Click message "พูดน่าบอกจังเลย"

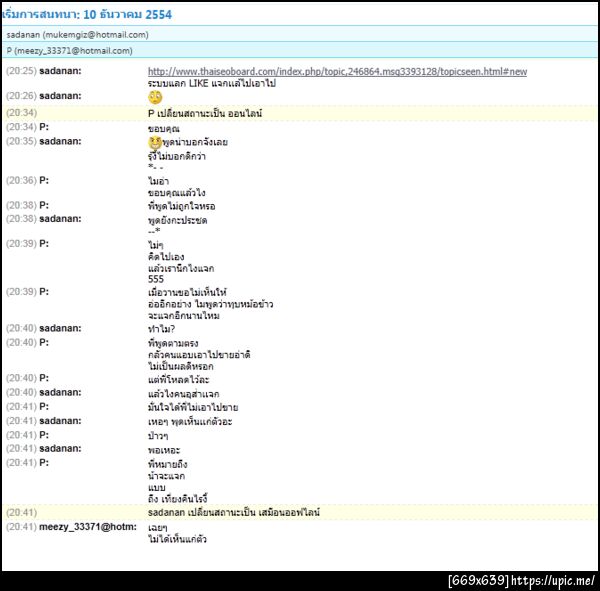[195, 142]
